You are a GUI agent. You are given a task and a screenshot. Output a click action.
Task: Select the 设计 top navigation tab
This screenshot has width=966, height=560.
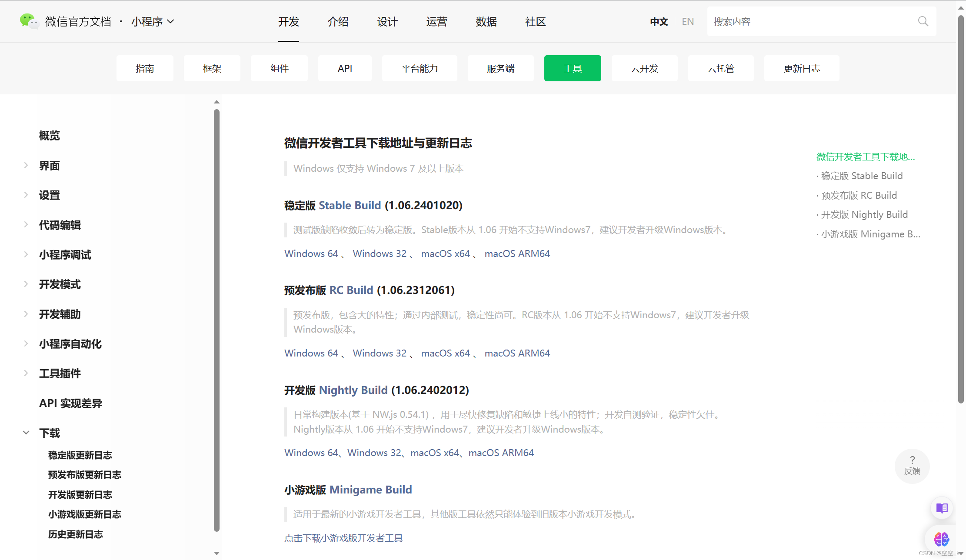(x=387, y=22)
